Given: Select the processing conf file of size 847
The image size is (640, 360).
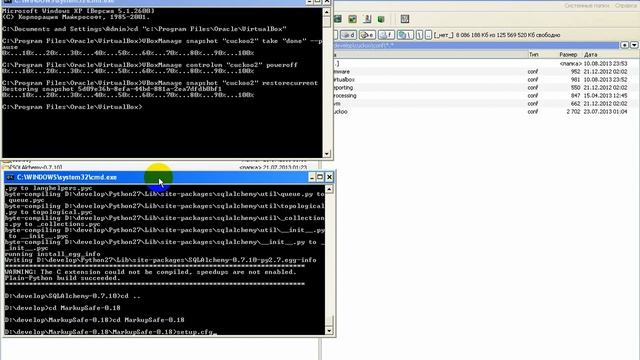Looking at the screenshot, I should click(x=486, y=96).
